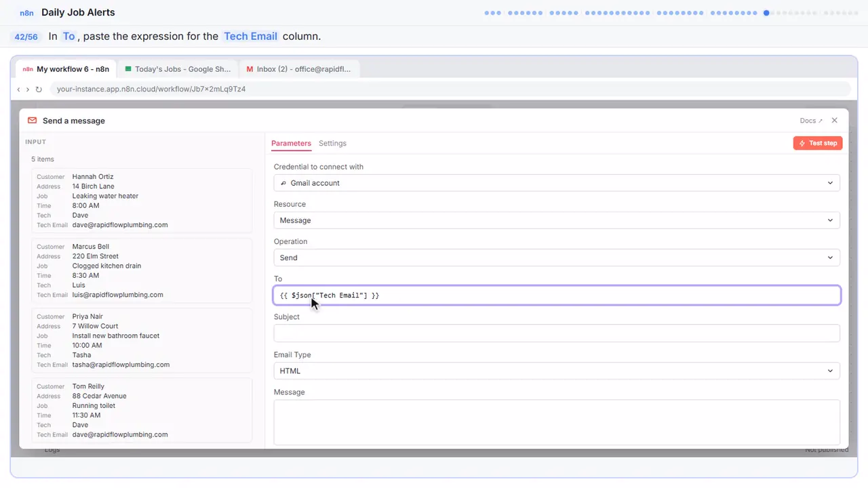Viewport: 868px width, 488px height.
Task: Click Hannah Ortiz's Tech Email value
Action: pyautogui.click(x=120, y=225)
